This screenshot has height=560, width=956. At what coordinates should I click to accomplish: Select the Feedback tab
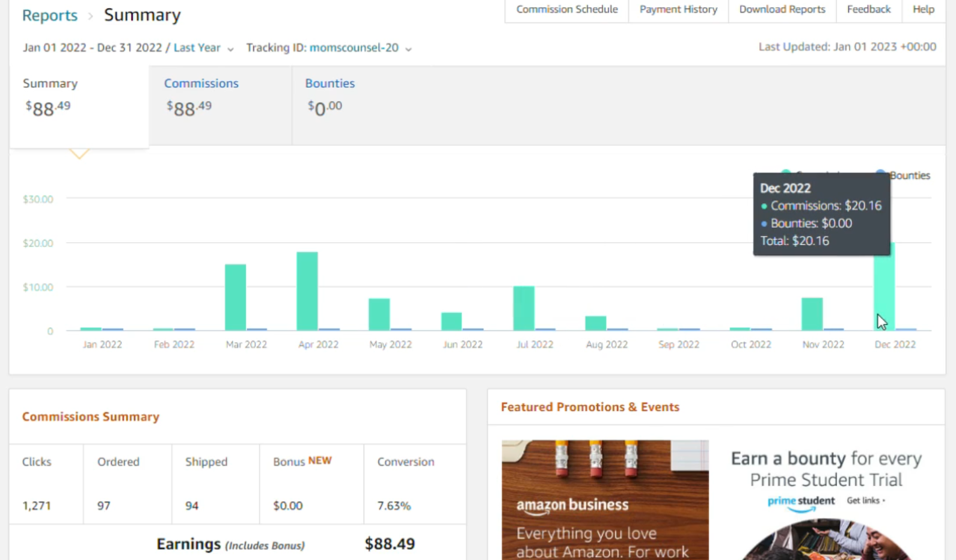point(869,10)
